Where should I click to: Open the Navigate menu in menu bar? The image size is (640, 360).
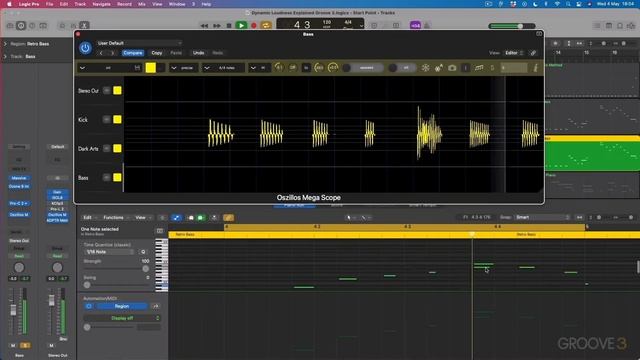(101, 4)
